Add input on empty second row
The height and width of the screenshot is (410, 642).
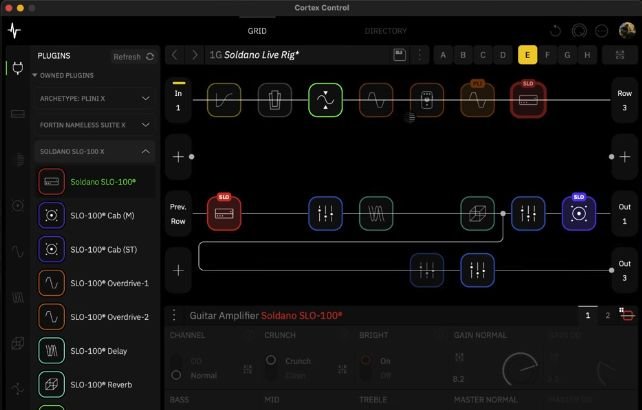pos(178,157)
